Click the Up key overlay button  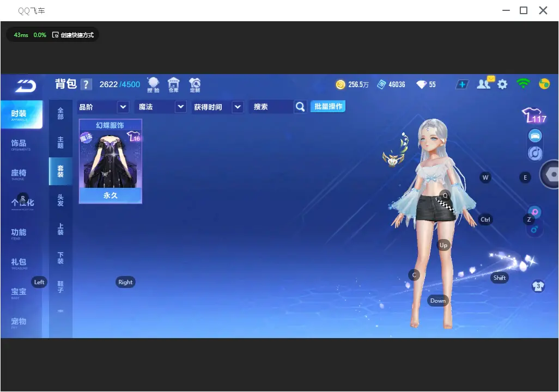point(443,245)
